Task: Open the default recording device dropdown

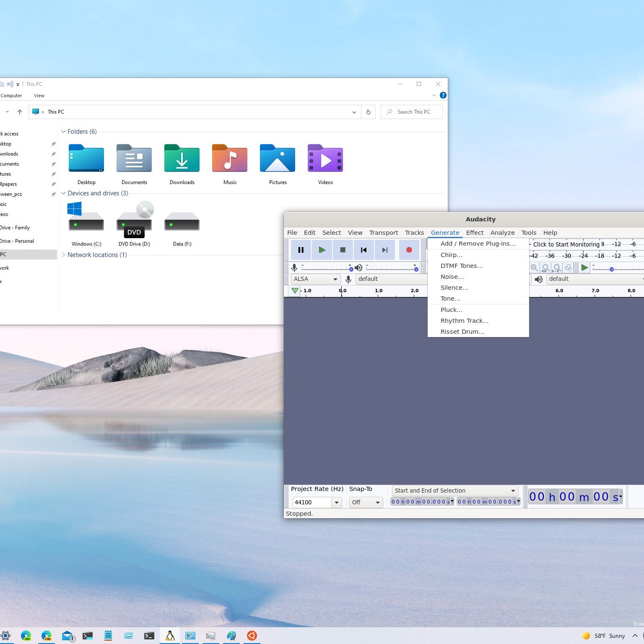Action: click(x=392, y=279)
